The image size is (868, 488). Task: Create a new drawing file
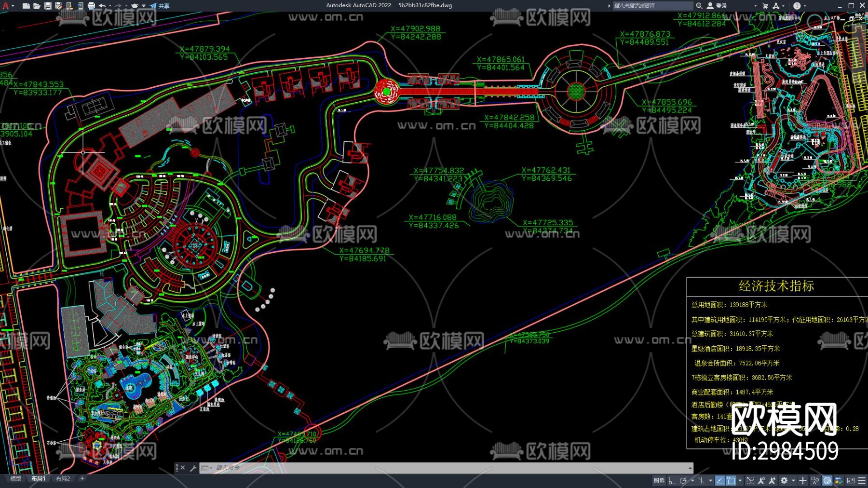26,6
